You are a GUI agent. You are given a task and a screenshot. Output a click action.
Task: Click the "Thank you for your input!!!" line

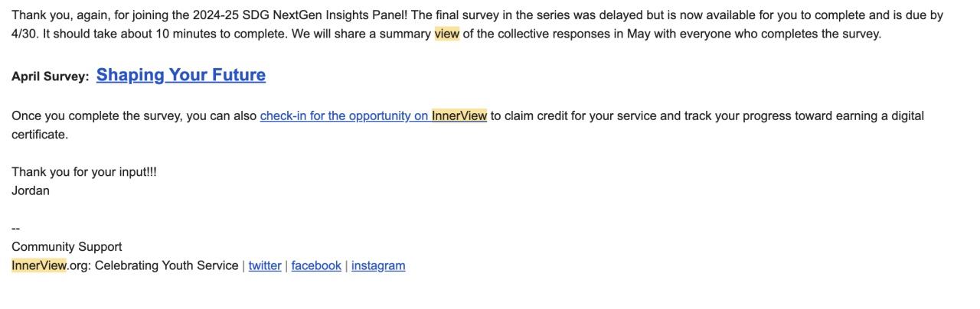tap(84, 173)
